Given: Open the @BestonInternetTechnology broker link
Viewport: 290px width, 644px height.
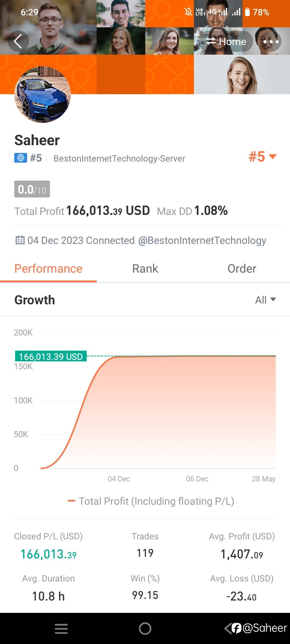Looking at the screenshot, I should click(202, 240).
